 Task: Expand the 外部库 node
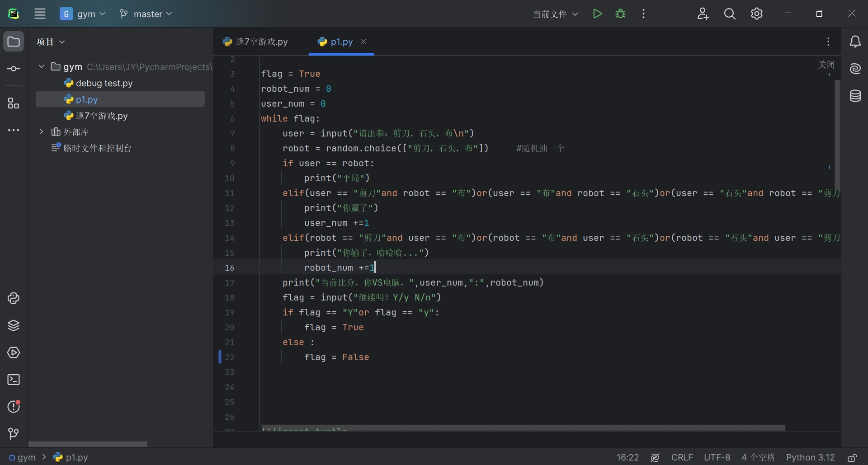[x=42, y=132]
